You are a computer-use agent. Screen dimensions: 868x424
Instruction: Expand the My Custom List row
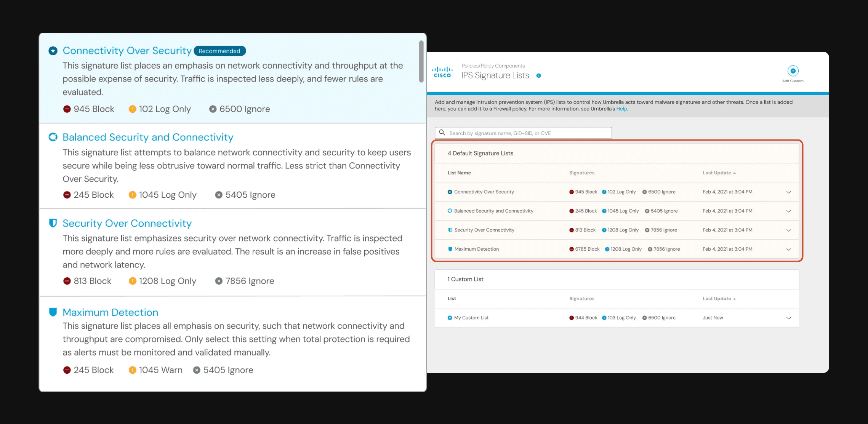[x=788, y=318]
